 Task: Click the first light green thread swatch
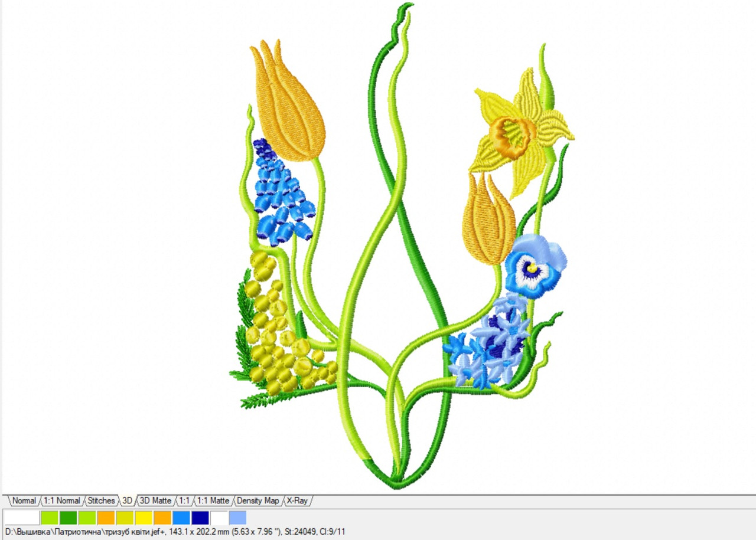[x=50, y=518]
